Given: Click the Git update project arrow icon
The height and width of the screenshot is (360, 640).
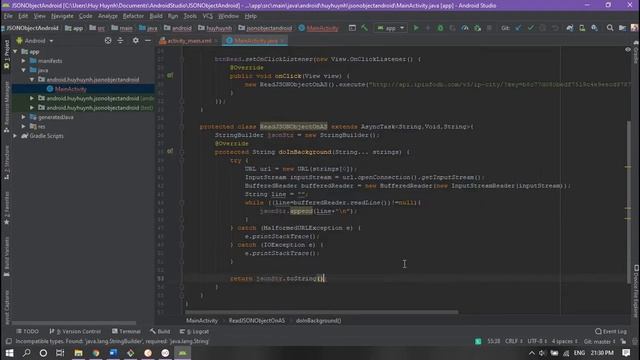Looking at the screenshot, I should pyautogui.click(x=518, y=28).
